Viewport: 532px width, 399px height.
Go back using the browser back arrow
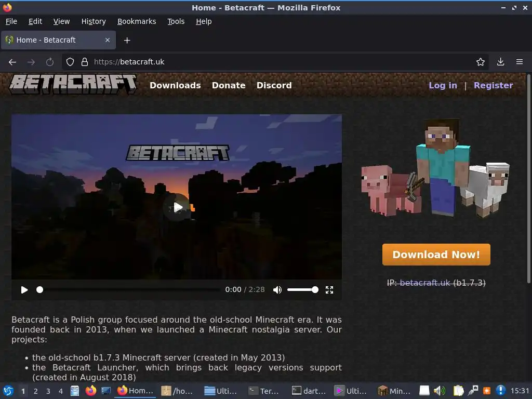(12, 62)
